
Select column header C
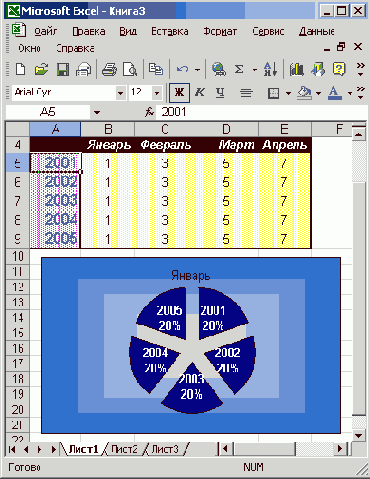click(165, 129)
